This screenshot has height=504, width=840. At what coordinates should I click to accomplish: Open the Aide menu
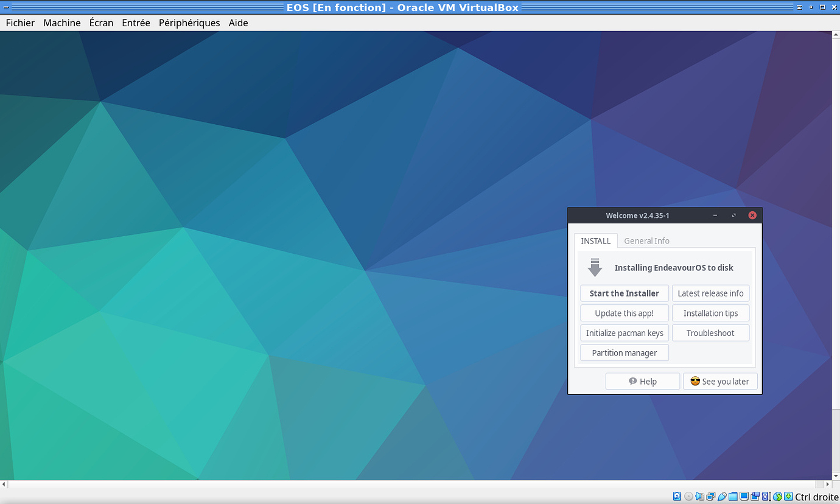tap(239, 23)
